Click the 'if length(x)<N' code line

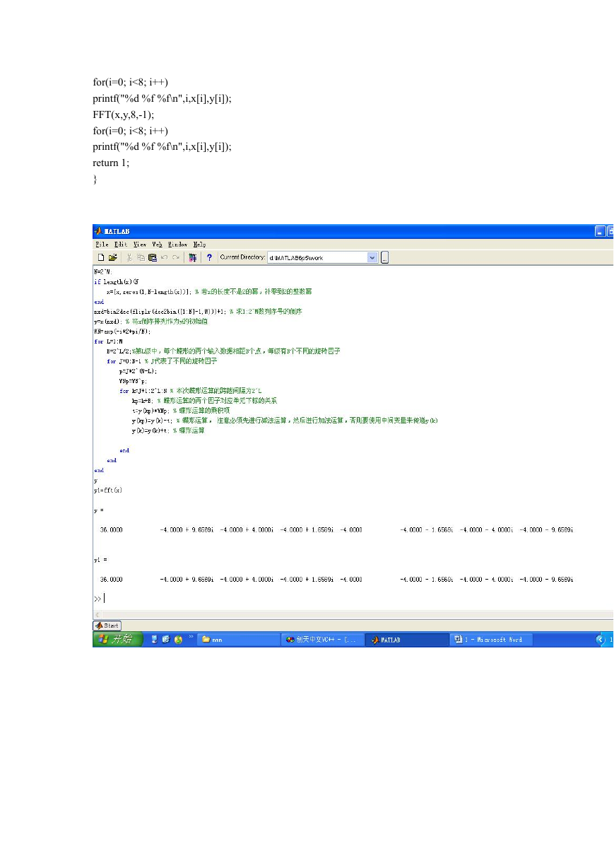(117, 281)
